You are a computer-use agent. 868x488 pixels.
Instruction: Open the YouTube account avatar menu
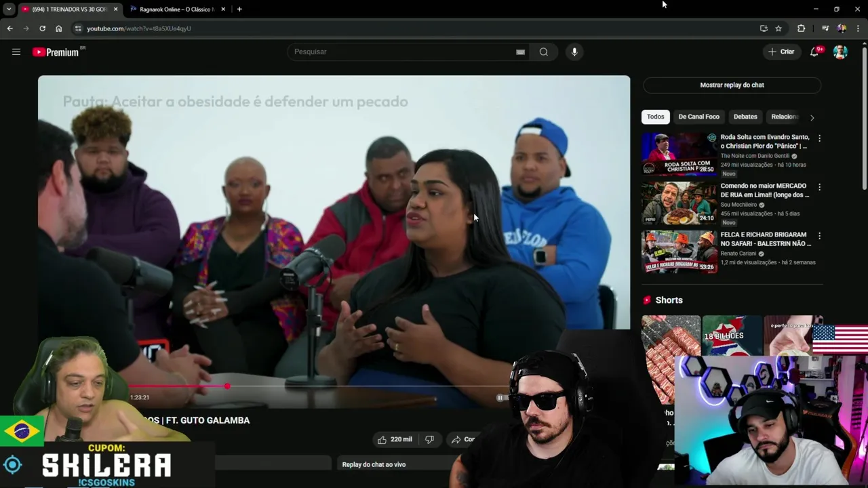coord(840,52)
